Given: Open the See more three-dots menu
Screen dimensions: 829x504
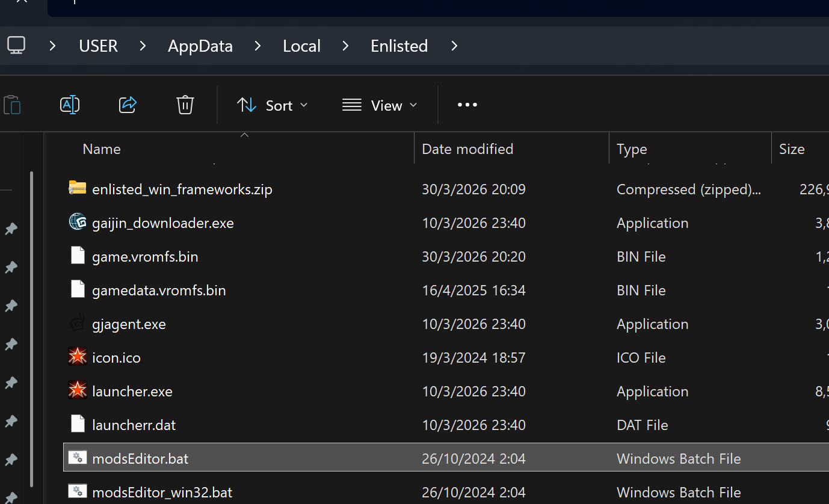Looking at the screenshot, I should tap(467, 105).
